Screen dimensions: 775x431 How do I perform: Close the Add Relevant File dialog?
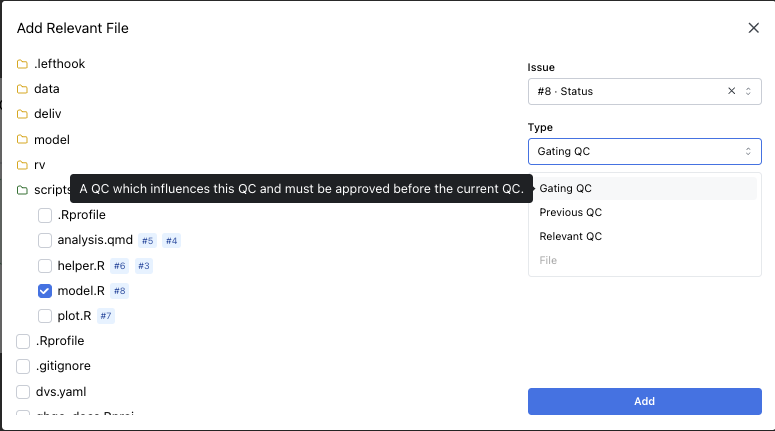pyautogui.click(x=754, y=28)
